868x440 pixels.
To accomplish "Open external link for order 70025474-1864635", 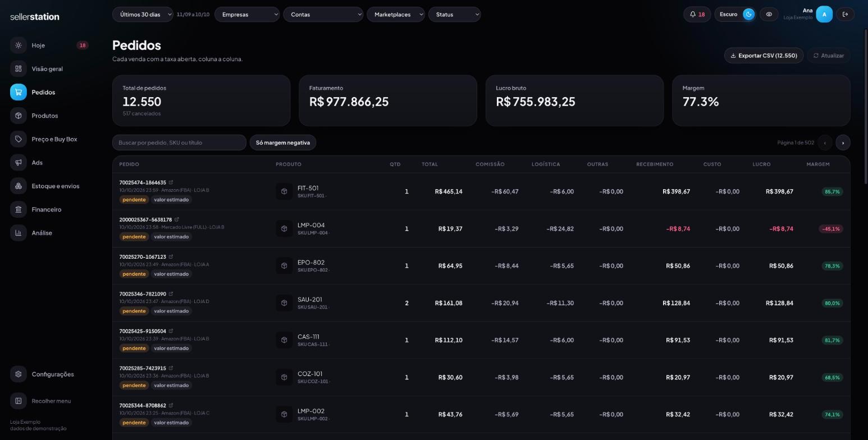I will pos(171,182).
